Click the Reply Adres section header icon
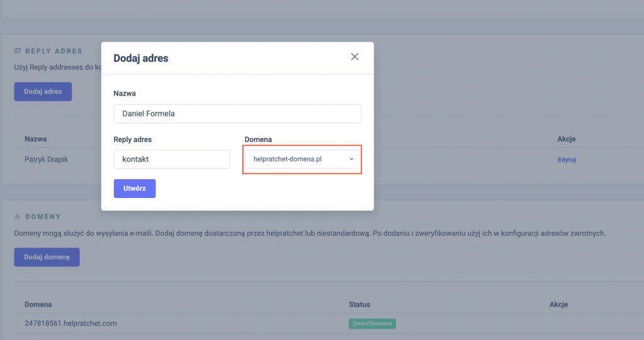Screen dimensions: 644x340 (18, 51)
